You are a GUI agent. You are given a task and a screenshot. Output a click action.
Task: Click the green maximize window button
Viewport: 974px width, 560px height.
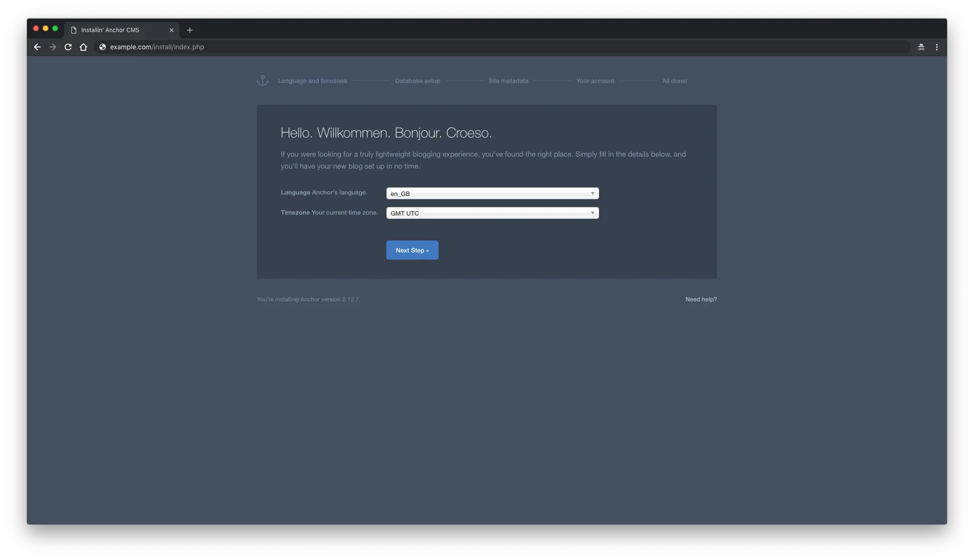pyautogui.click(x=55, y=29)
